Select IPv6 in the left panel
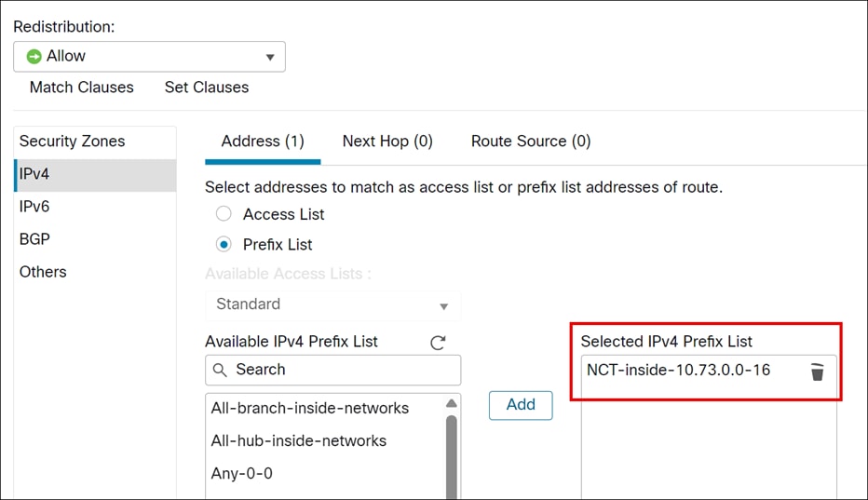The height and width of the screenshot is (500, 868). click(x=35, y=207)
